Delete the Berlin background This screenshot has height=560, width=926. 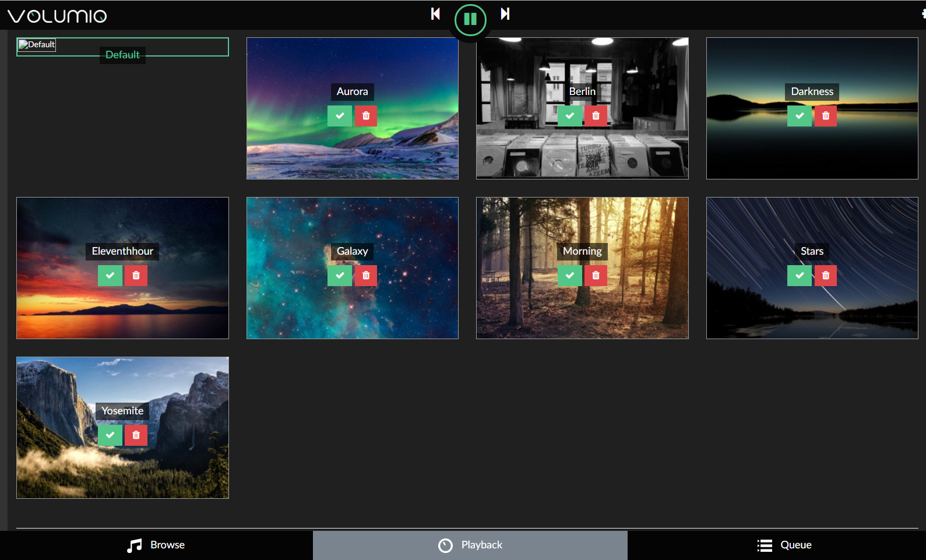point(596,116)
